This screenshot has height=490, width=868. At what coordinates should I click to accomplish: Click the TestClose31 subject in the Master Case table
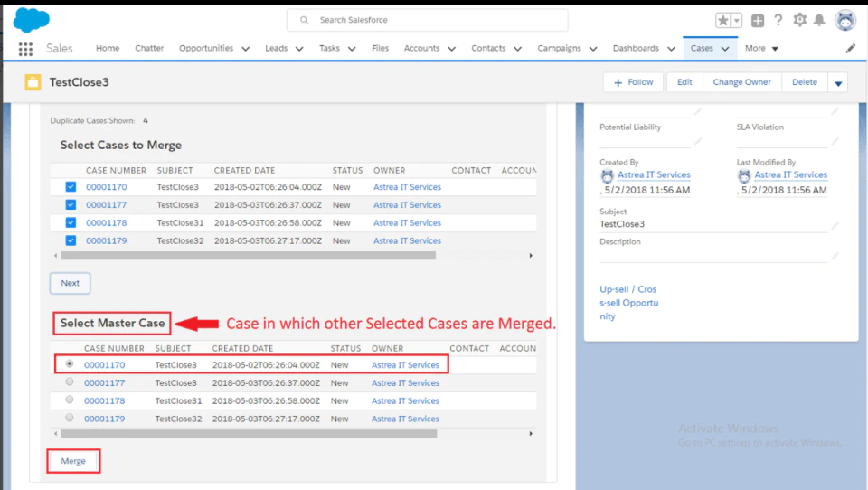tap(178, 400)
